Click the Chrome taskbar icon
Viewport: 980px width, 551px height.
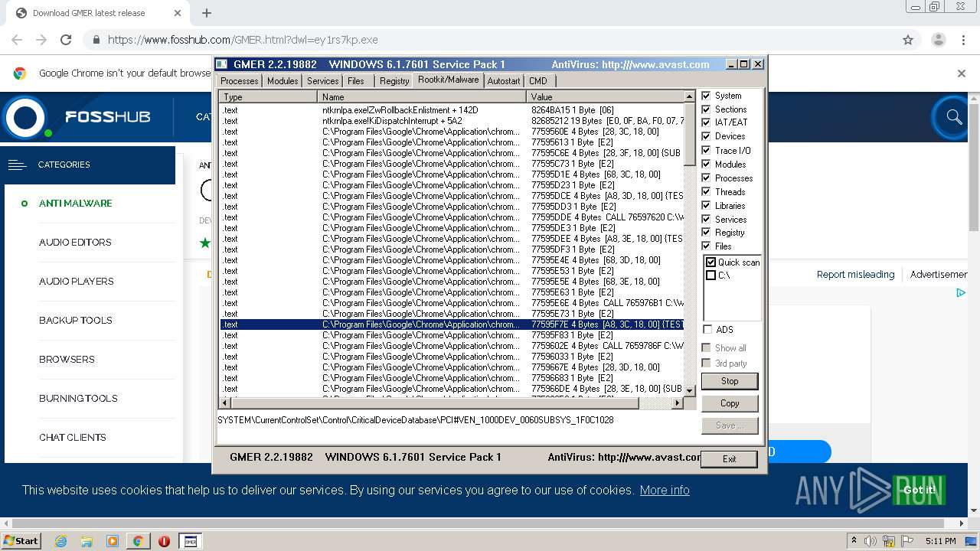coord(138,541)
